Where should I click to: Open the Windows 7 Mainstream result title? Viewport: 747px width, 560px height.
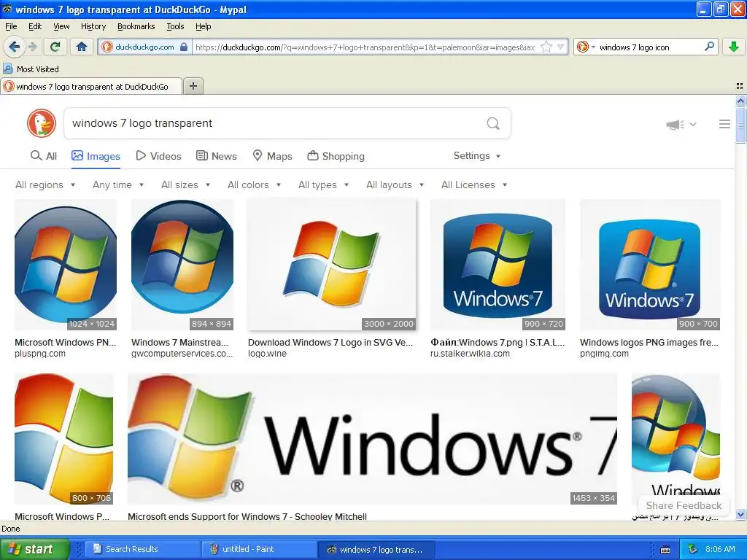180,343
